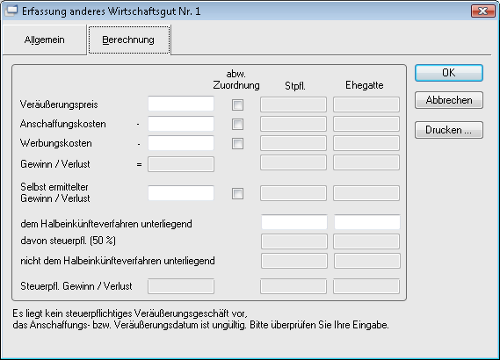Click the Steuerpfl. Gewinn / Verlust total field
Image resolution: width=500 pixels, height=360 pixels.
point(181,286)
